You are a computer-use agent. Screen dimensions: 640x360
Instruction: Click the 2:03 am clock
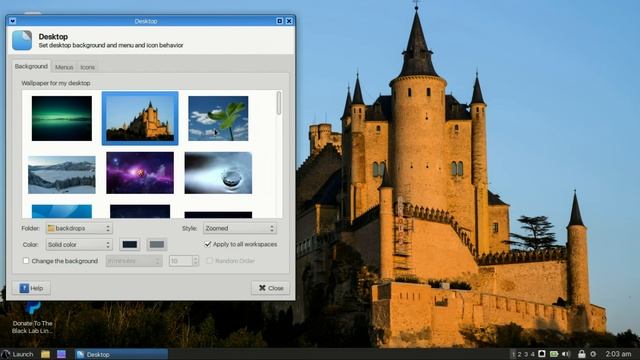[618, 354]
